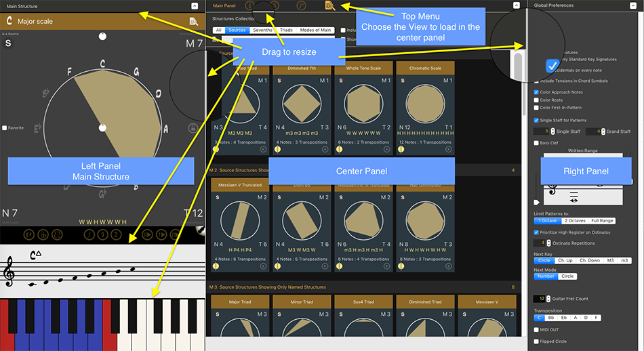Click the double-flat round icon
The width and height of the screenshot is (644, 351).
coord(43,234)
